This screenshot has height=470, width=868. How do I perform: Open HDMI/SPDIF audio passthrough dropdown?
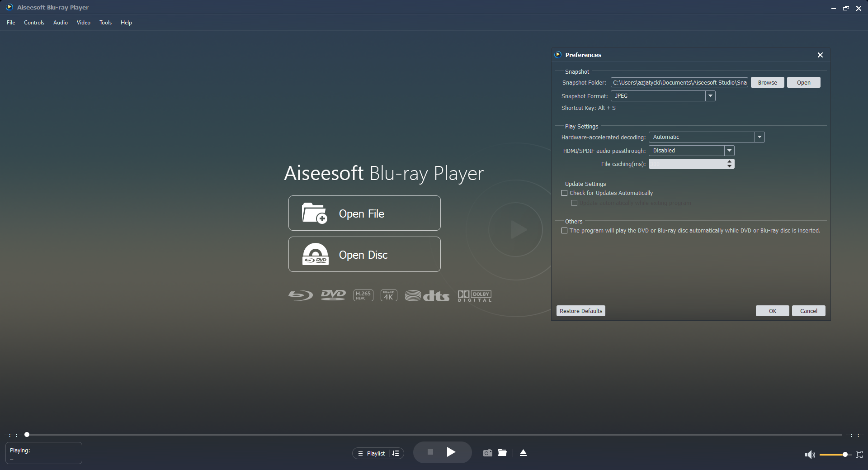pos(729,151)
